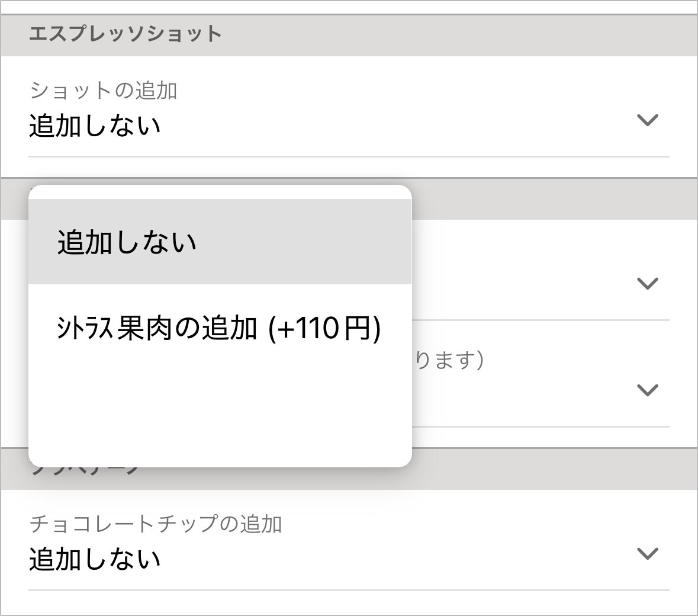The height and width of the screenshot is (616, 698).
Task: Open the ショットの追加 field's 追加しない value
Action: [x=95, y=126]
